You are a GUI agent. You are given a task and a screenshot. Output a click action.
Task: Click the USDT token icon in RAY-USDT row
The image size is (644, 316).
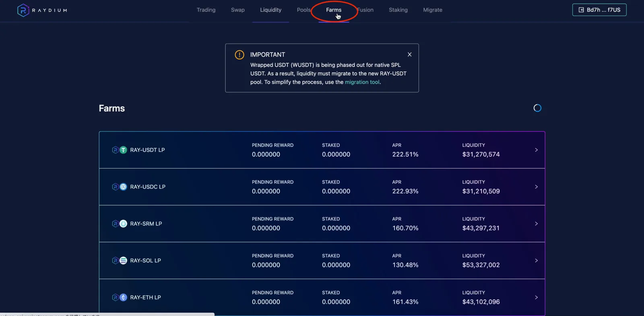(123, 150)
